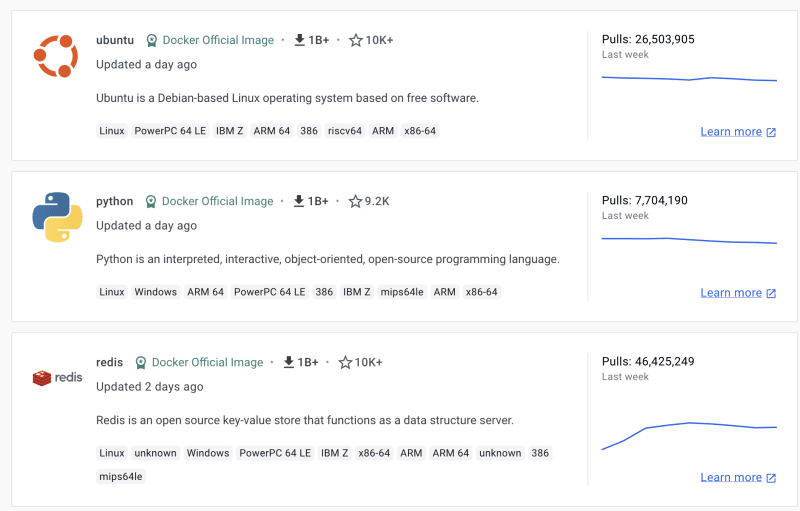Image resolution: width=800 pixels, height=511 pixels.
Task: Click the x86-64 tag on redis
Action: pyautogui.click(x=374, y=453)
